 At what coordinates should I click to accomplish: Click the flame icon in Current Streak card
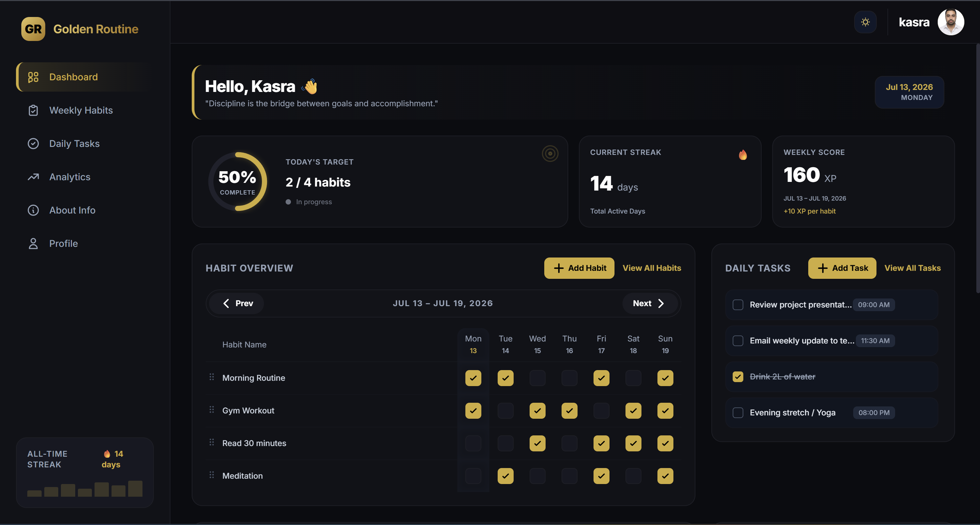pos(743,154)
